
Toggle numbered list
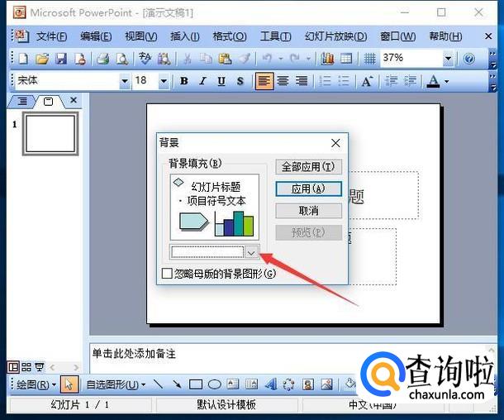325,81
